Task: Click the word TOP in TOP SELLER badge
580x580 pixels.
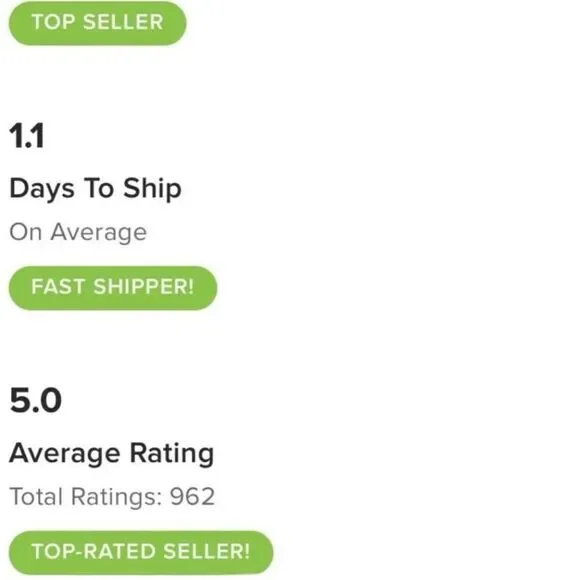Action: coord(54,22)
